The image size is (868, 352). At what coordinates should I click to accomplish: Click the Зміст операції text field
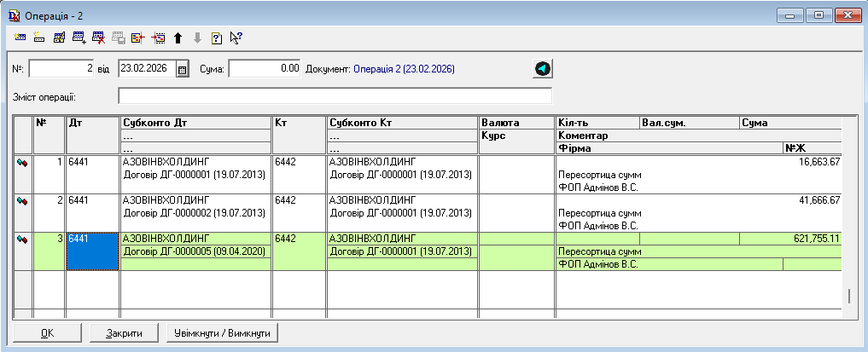click(335, 95)
